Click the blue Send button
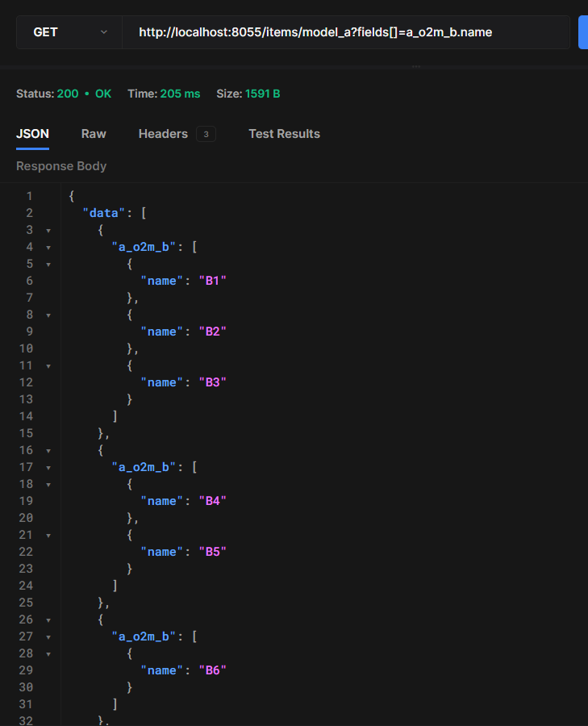 (582, 31)
